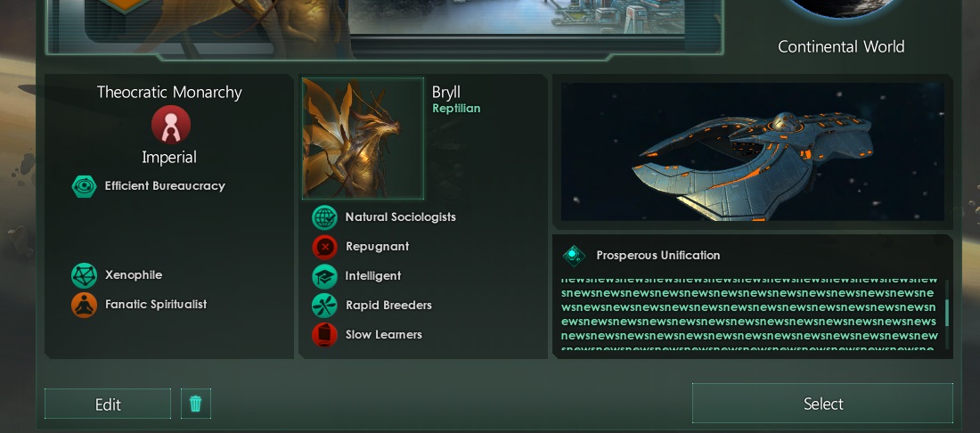
Task: Click the Continental World planet label
Action: coord(841,47)
